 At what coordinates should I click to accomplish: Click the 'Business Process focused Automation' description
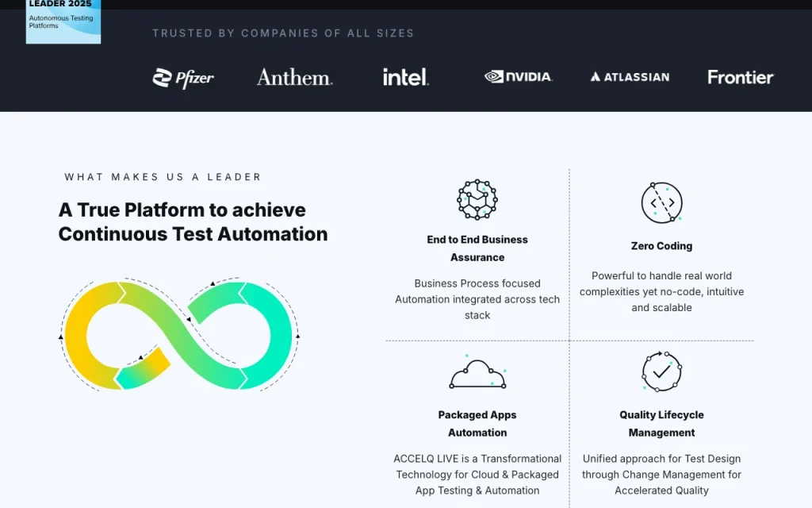(477, 299)
